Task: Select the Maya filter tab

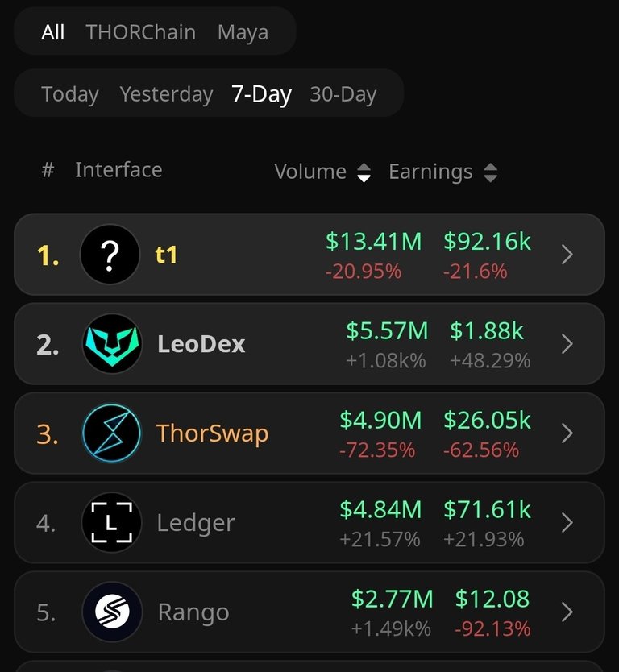Action: pos(243,32)
